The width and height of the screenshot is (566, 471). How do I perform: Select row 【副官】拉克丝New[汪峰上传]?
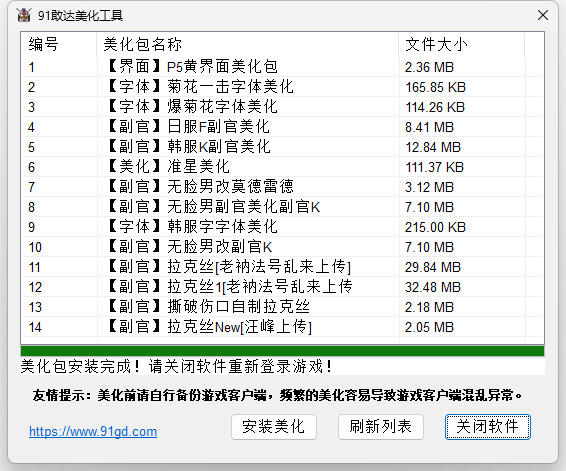282,327
